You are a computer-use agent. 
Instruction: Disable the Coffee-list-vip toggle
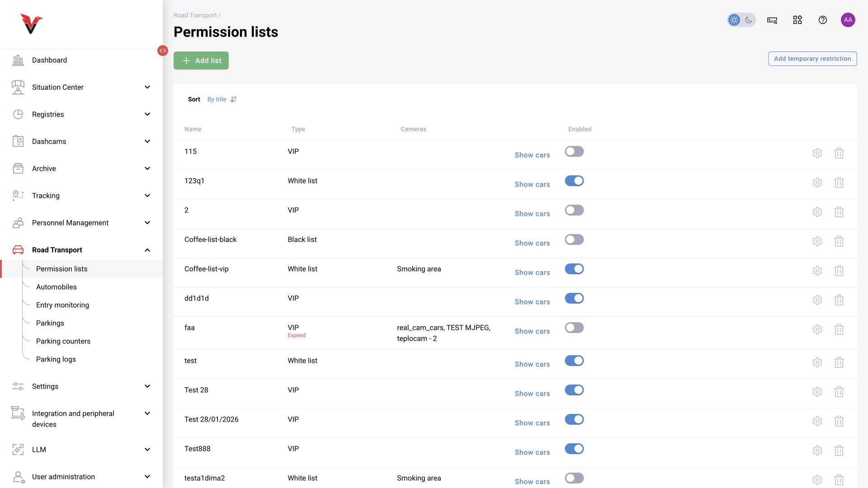pyautogui.click(x=574, y=269)
